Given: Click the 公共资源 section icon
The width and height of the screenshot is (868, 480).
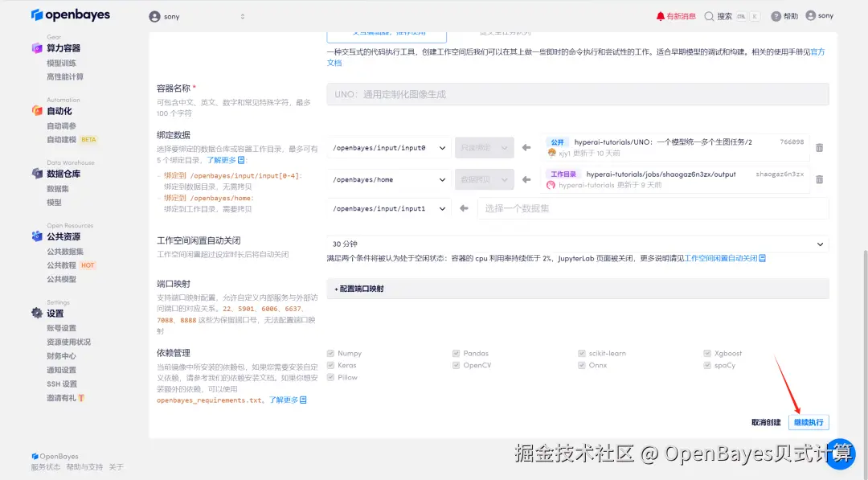Looking at the screenshot, I should [37, 236].
